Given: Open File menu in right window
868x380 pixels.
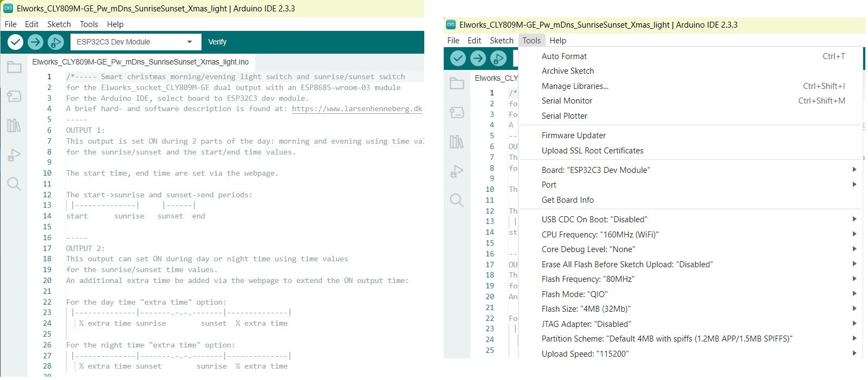Looking at the screenshot, I should [x=454, y=41].
